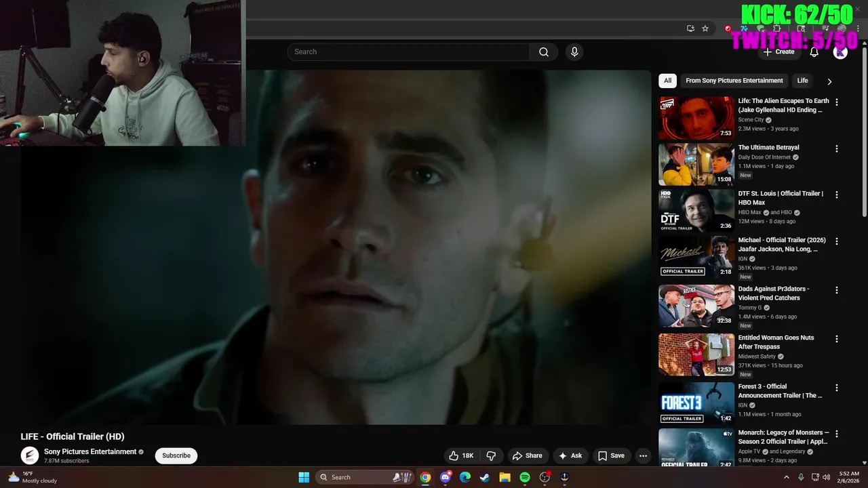Click Sony Pictures Entertainment channel avatar
This screenshot has width=868, height=488.
[x=30, y=455]
